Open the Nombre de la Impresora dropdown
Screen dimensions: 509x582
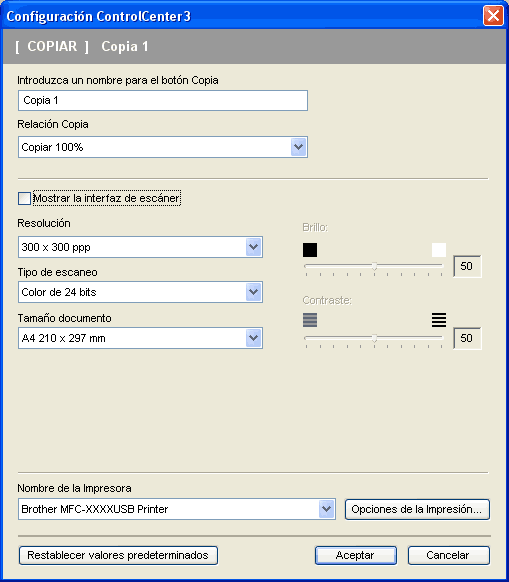pos(326,509)
